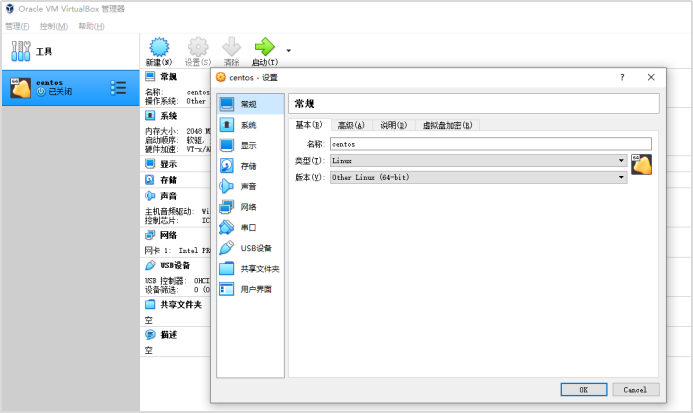Open the System (系统) settings category
This screenshot has height=413, width=693.
click(251, 125)
